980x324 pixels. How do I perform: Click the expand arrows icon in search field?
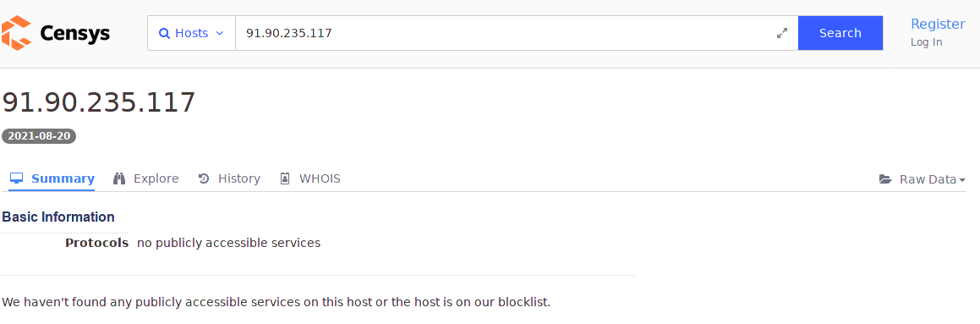pyautogui.click(x=782, y=33)
